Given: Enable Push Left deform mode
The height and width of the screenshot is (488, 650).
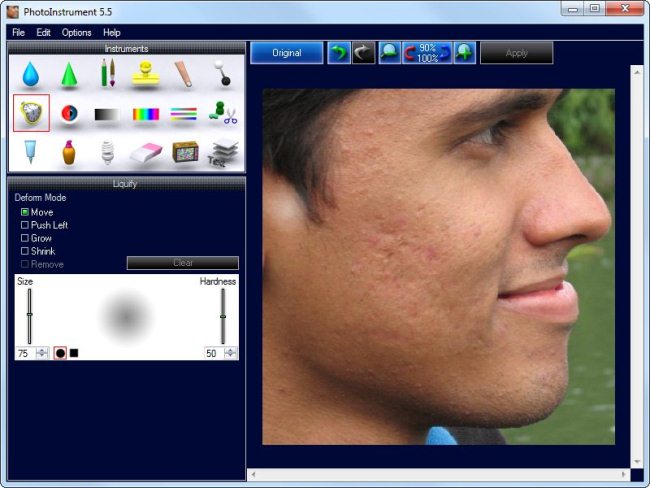Looking at the screenshot, I should pos(25,225).
